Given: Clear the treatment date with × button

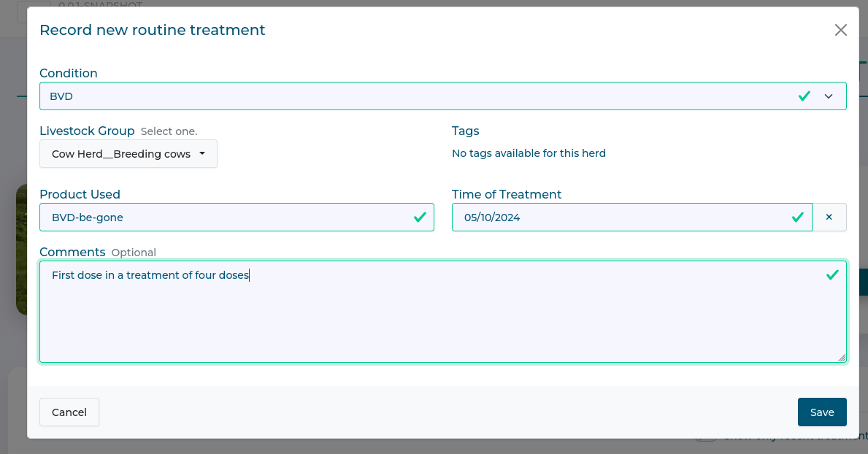Looking at the screenshot, I should [829, 218].
